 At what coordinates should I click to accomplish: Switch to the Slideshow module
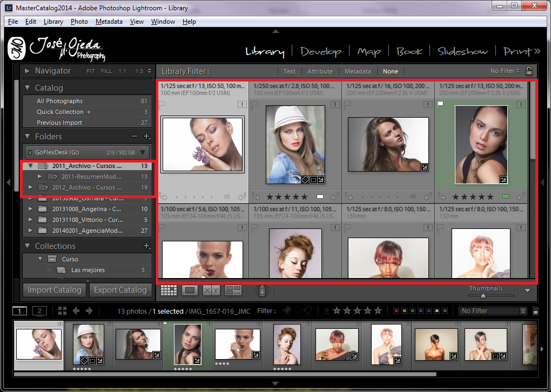(x=463, y=52)
